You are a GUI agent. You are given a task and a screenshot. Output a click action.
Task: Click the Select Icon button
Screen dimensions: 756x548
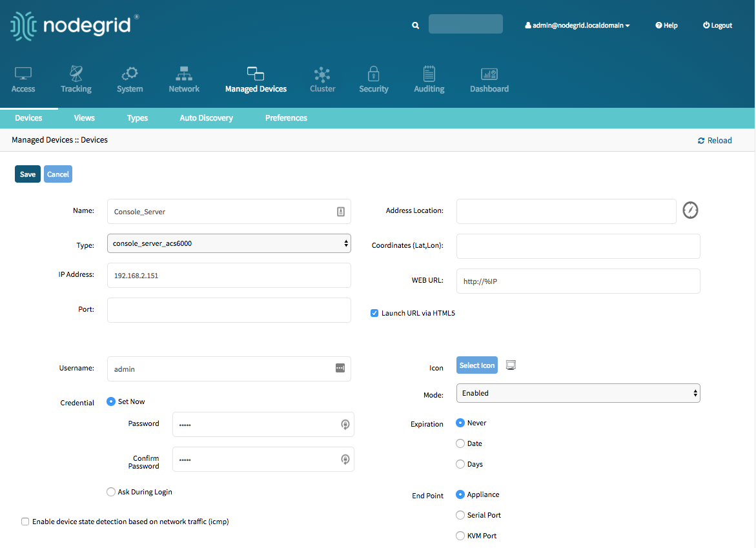click(x=477, y=365)
